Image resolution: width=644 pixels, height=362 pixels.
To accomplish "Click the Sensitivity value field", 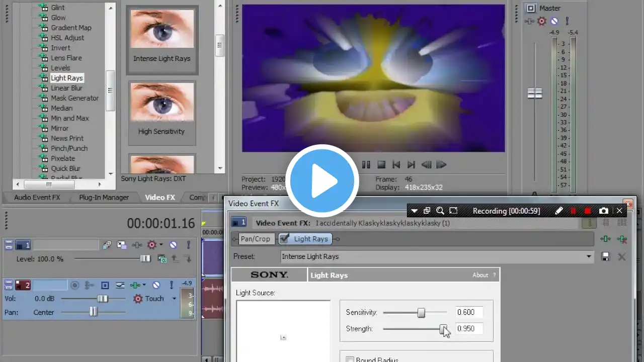I will coord(469,312).
